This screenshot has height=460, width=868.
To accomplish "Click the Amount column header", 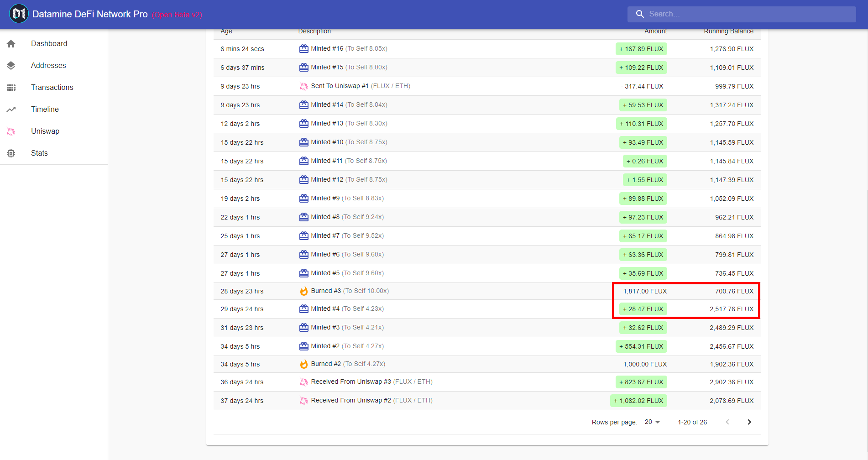I will pos(655,31).
